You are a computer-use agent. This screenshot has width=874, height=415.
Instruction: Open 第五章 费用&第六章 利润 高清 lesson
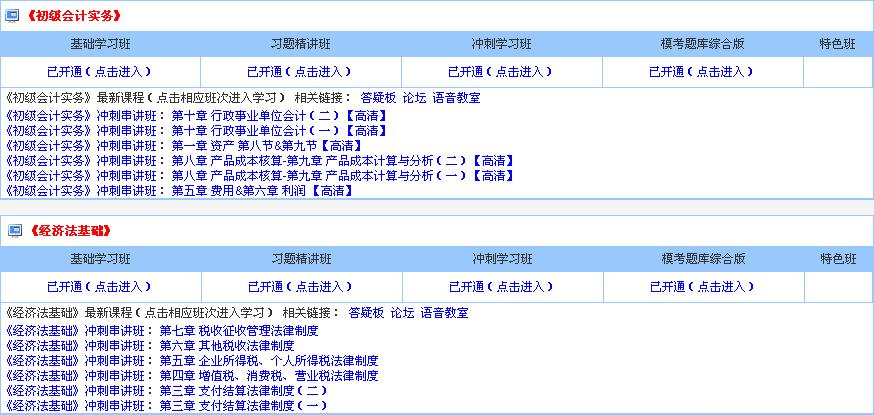262,190
